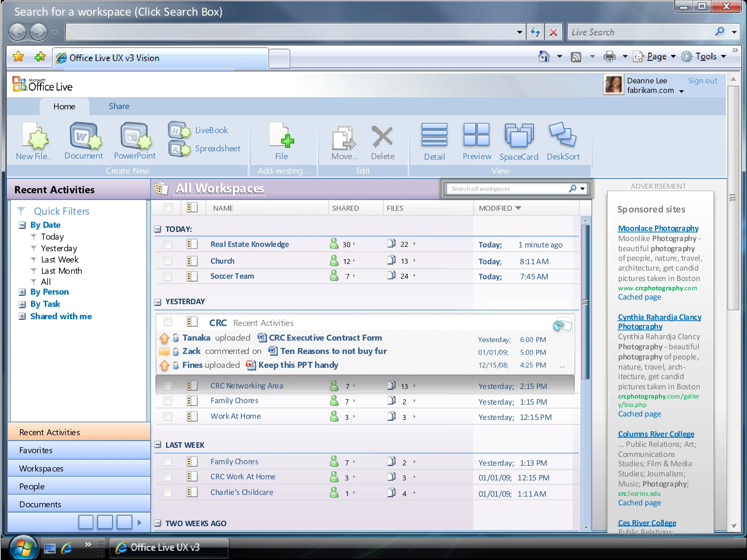Check the Real Estate Knowledge row checkbox
Viewport: 747px width, 560px height.
click(168, 244)
